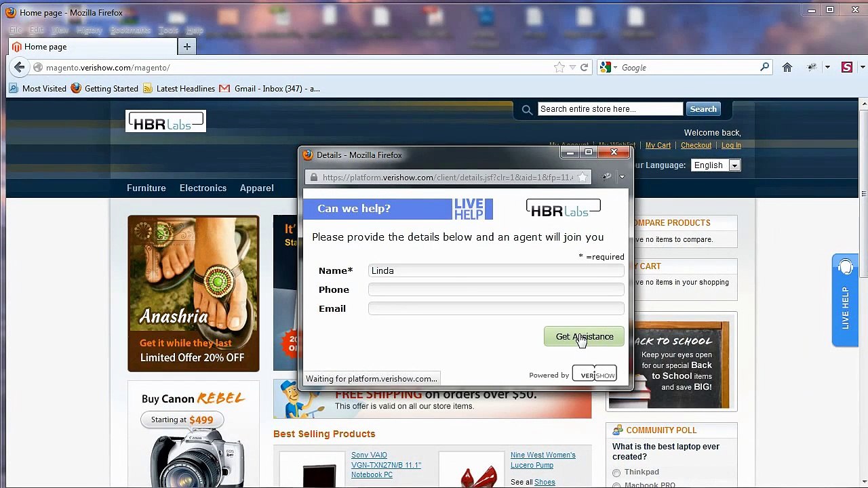
Task: Click the Firefox icon in Details title bar
Action: tap(308, 155)
